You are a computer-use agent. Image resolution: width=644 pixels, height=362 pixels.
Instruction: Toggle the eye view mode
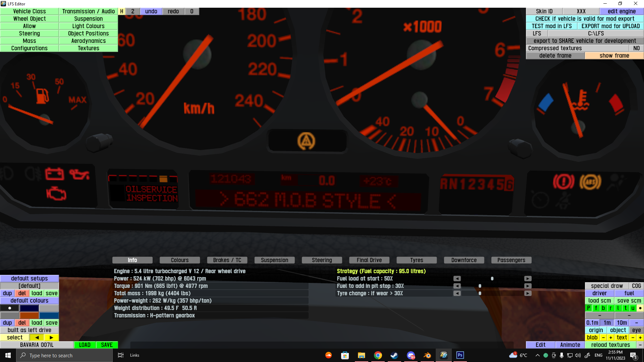pos(636,330)
